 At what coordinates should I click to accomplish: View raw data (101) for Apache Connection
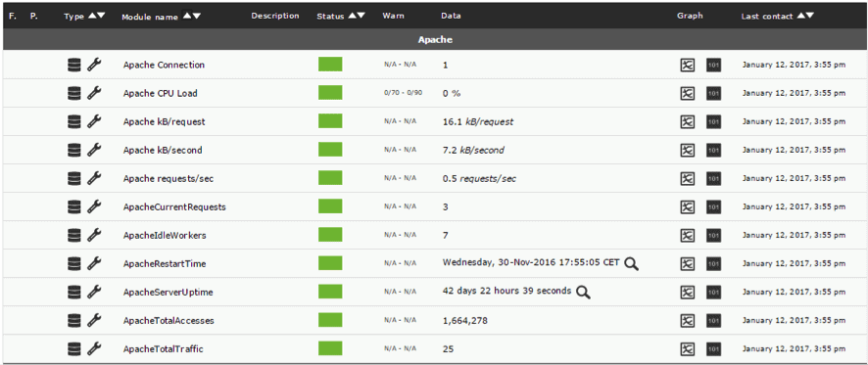pyautogui.click(x=713, y=66)
